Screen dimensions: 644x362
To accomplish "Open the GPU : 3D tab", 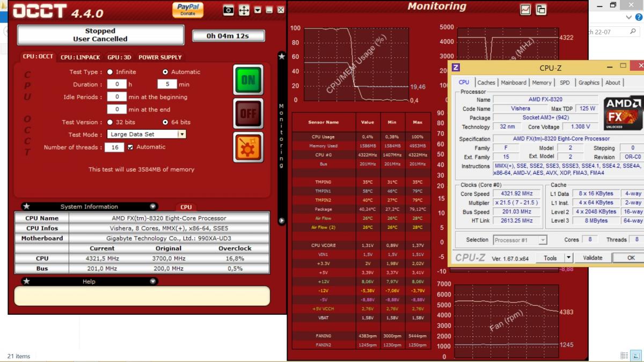I will point(119,57).
